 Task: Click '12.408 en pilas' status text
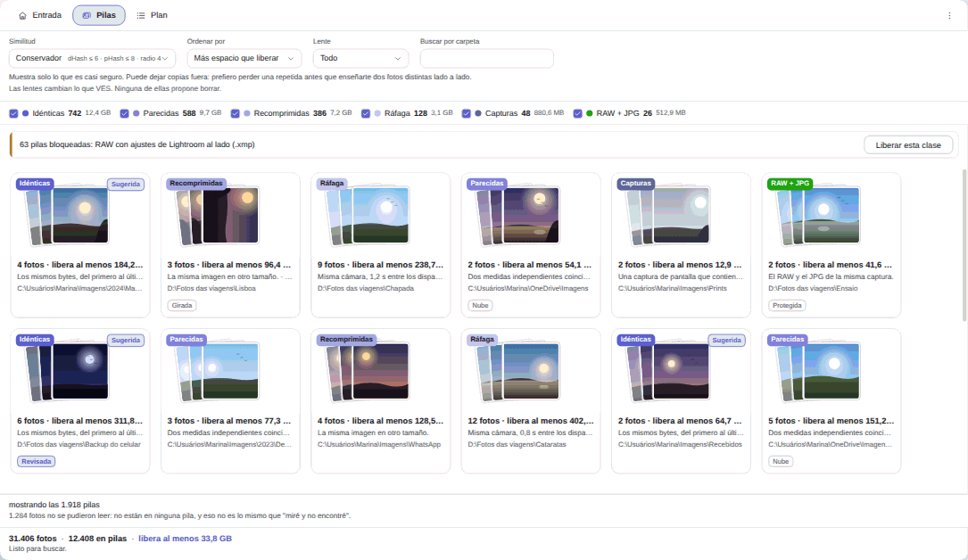click(97, 539)
